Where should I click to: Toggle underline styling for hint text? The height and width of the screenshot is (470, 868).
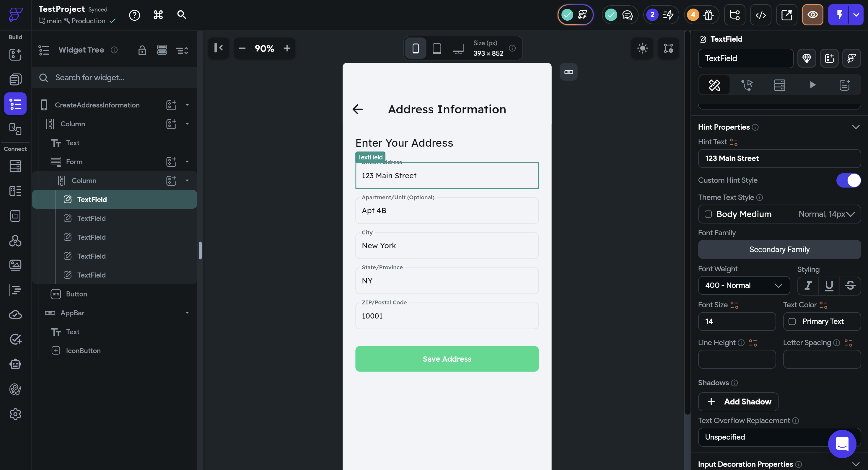click(x=829, y=286)
